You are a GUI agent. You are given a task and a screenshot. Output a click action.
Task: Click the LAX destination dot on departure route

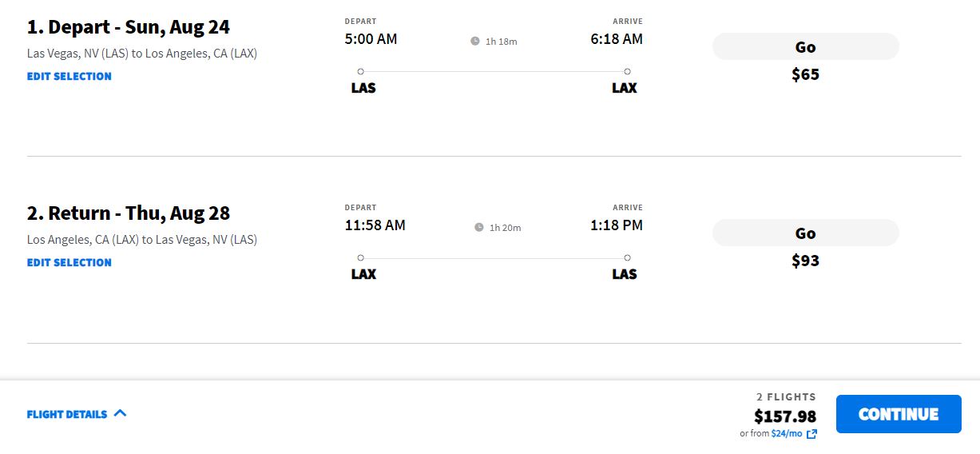(628, 71)
